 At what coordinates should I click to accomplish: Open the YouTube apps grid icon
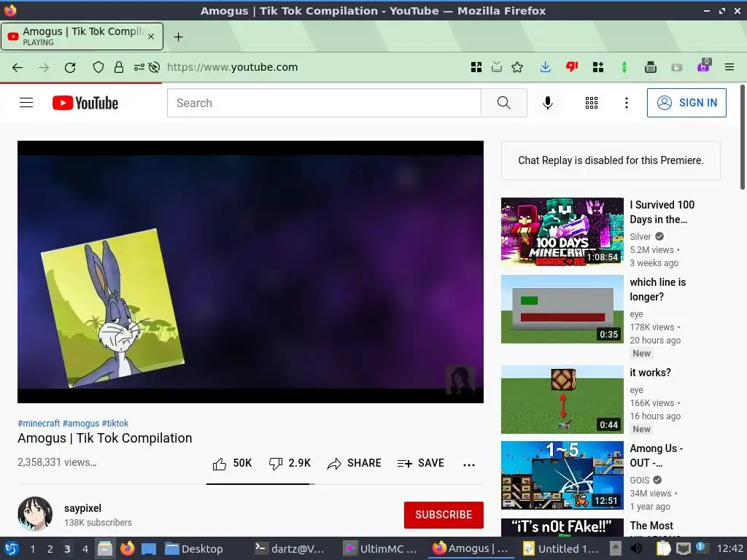(x=591, y=103)
